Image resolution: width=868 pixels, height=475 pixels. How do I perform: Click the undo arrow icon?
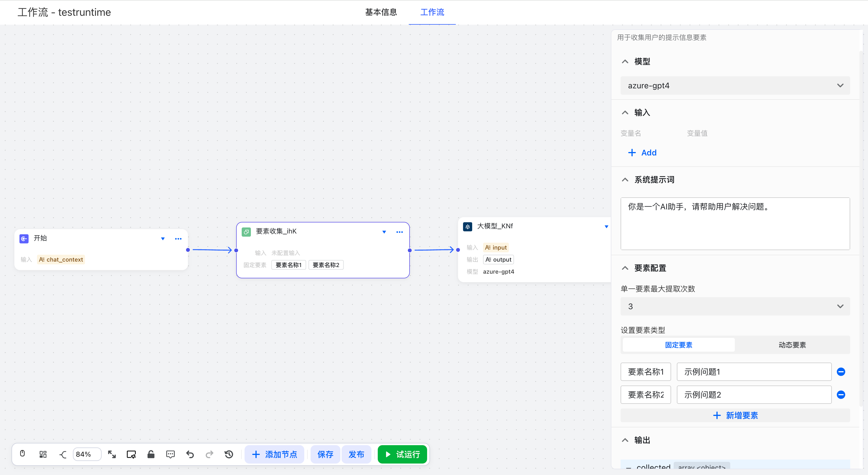(190, 454)
